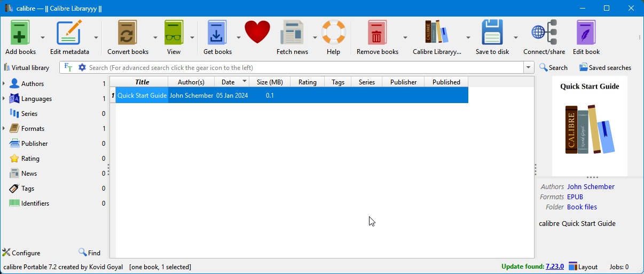Sort by the Size (MB) column header

tap(270, 82)
